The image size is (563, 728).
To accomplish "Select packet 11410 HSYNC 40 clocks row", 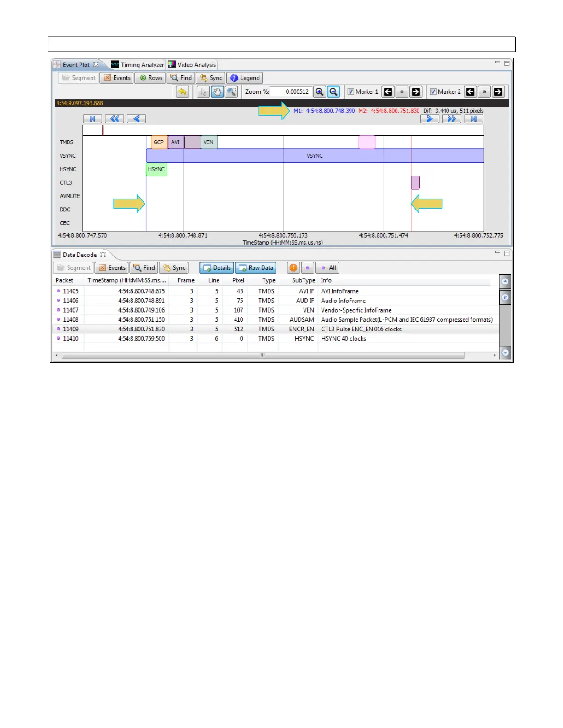I will coord(276,339).
